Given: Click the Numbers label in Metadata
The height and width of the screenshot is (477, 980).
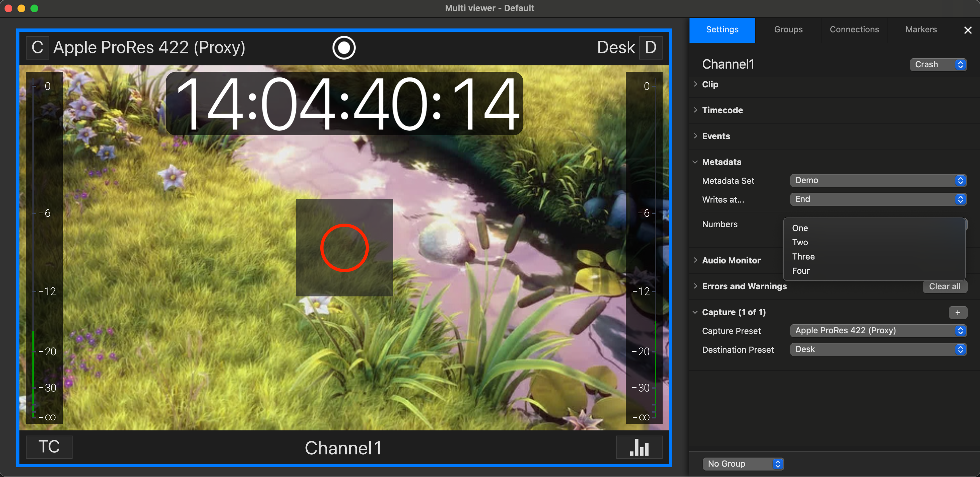Looking at the screenshot, I should [x=720, y=224].
